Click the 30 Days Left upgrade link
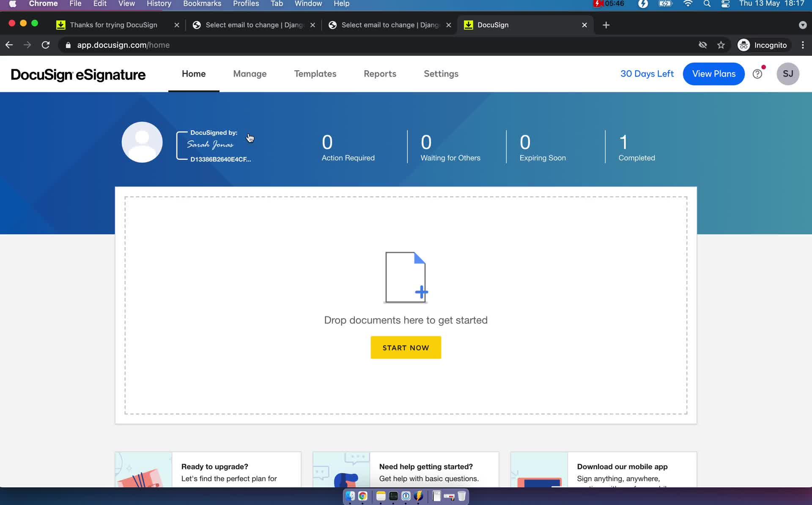812x505 pixels. point(647,74)
